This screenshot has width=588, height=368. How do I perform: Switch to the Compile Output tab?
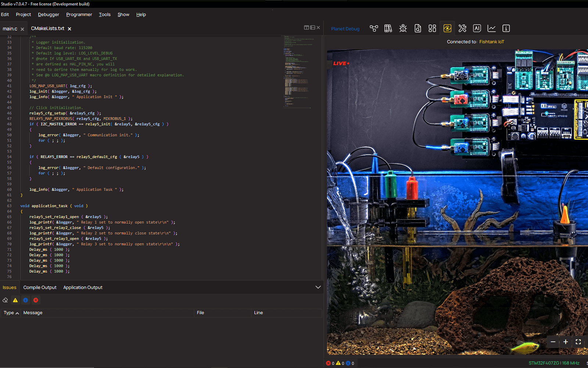(x=40, y=287)
